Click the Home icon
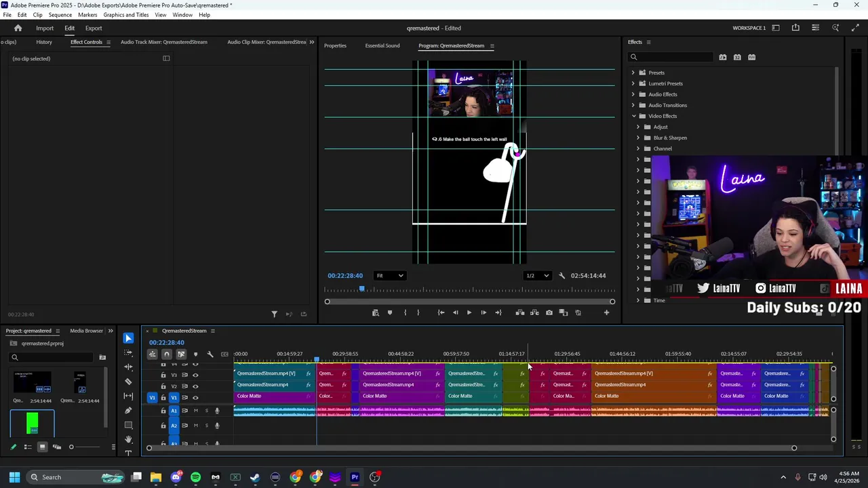 pos(18,28)
